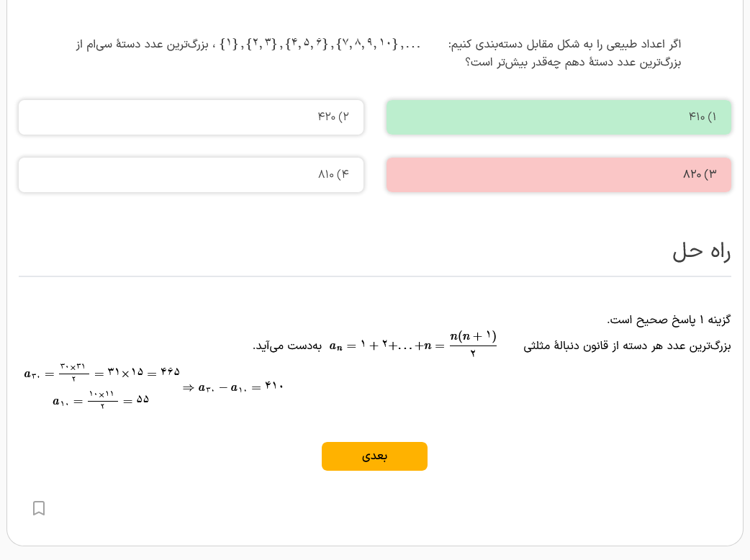The image size is (750, 560).
Task: Click the a_n = 1+2+...+n formula
Action: tap(381, 346)
